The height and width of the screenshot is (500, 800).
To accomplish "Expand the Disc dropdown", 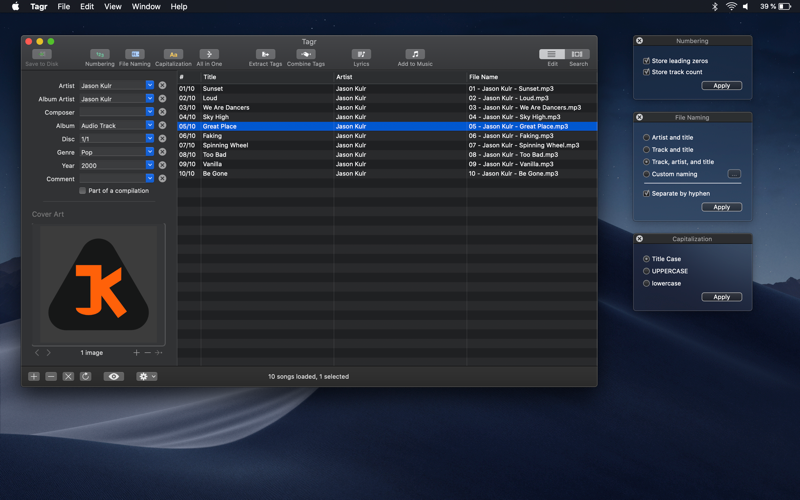I will click(x=149, y=138).
